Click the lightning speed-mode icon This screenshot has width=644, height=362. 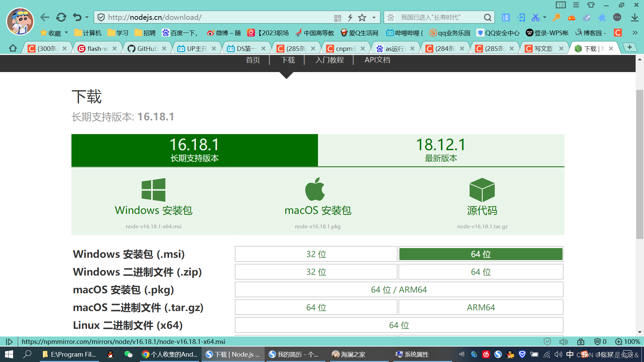pos(350,18)
